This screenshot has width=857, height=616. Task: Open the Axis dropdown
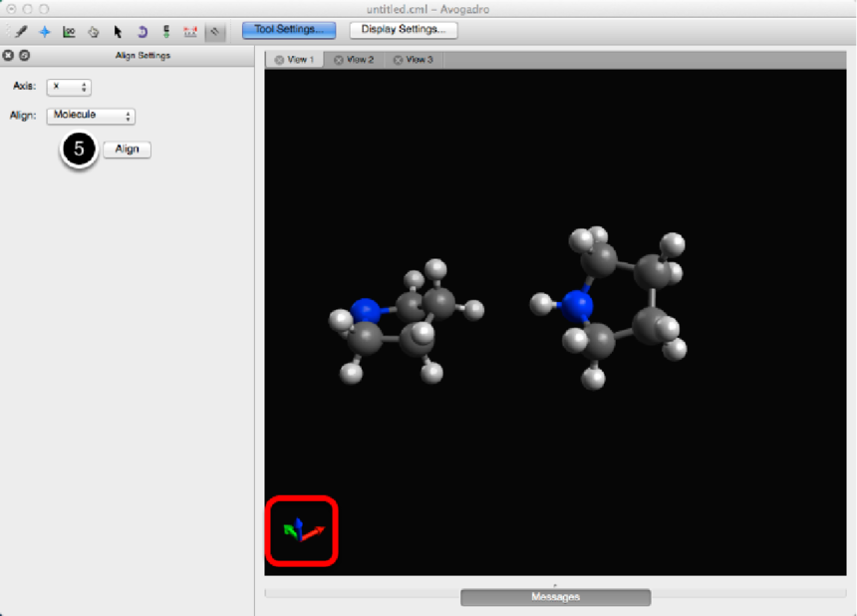(70, 88)
